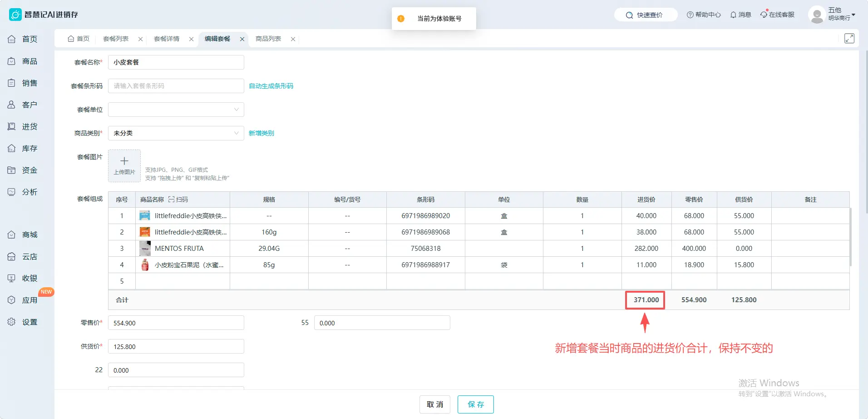Open 设置 sidebar menu
Viewport: 868px width, 419px height.
coord(23,322)
